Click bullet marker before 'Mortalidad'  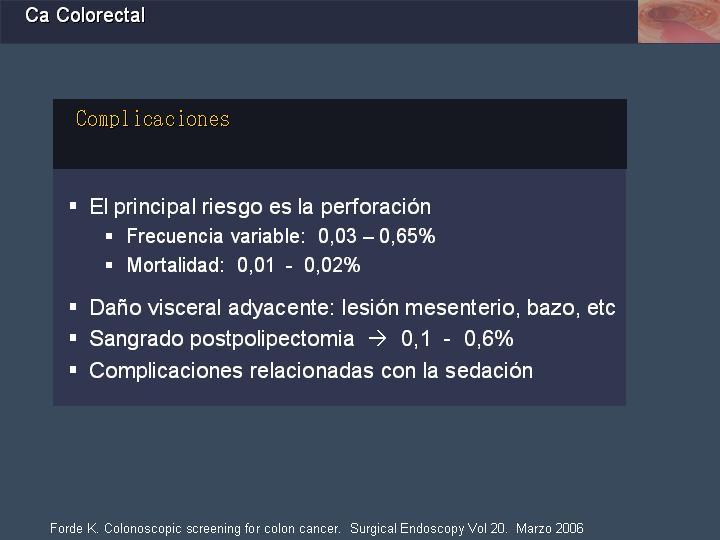coord(109,265)
